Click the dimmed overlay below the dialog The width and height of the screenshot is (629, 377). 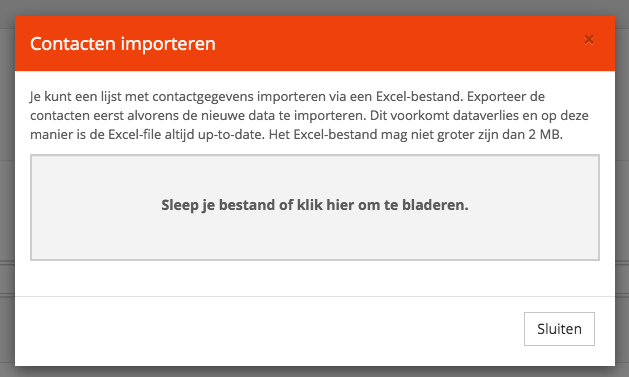pyautogui.click(x=315, y=372)
